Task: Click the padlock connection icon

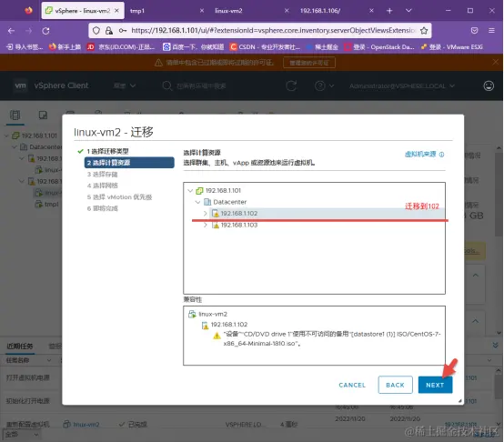Action: [x=109, y=31]
